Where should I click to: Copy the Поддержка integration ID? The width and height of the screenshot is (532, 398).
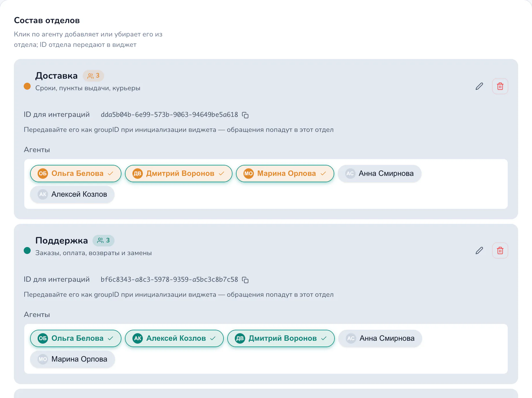[245, 280]
